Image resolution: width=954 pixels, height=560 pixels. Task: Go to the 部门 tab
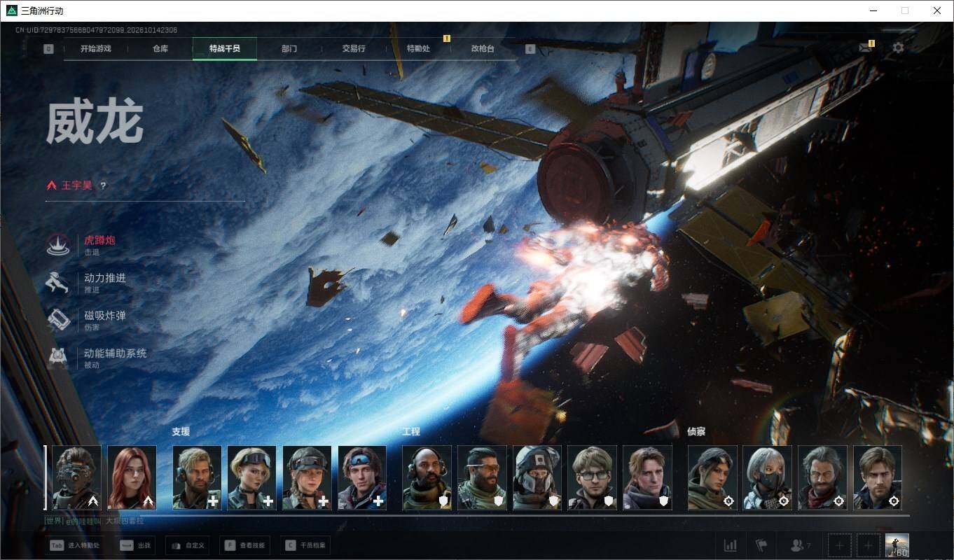coord(289,49)
